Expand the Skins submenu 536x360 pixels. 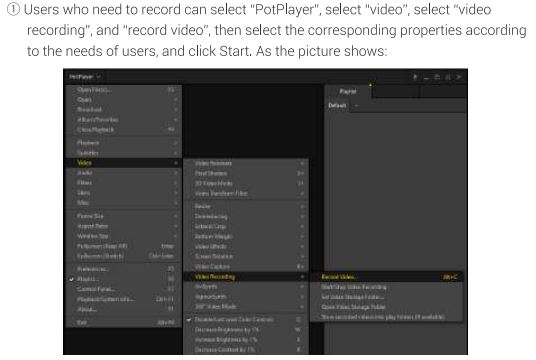coord(124,192)
